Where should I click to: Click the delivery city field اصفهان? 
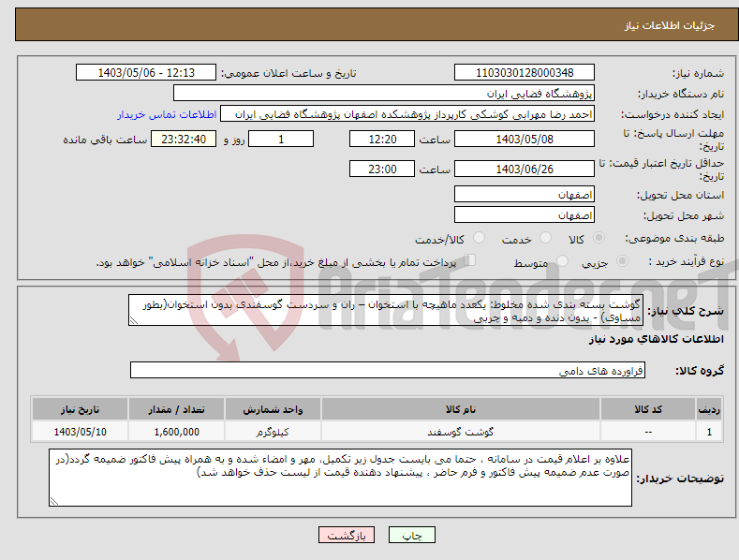[525, 215]
